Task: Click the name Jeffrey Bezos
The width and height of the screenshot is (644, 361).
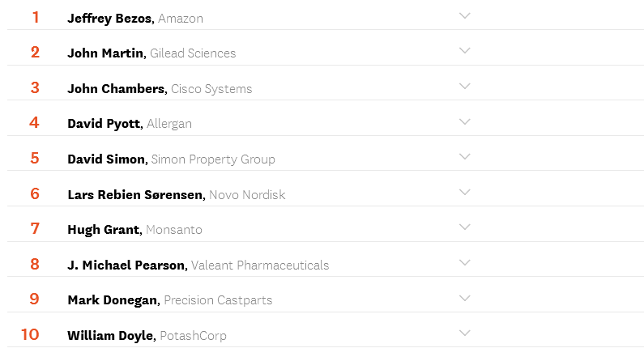Action: coord(110,18)
